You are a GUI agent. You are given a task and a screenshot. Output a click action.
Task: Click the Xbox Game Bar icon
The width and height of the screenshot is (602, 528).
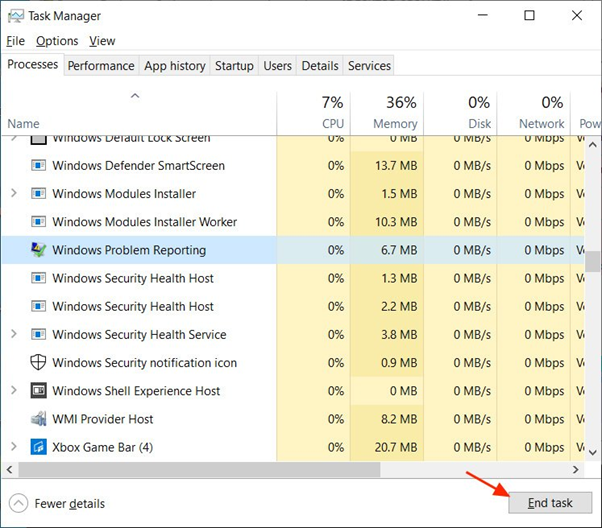38,447
